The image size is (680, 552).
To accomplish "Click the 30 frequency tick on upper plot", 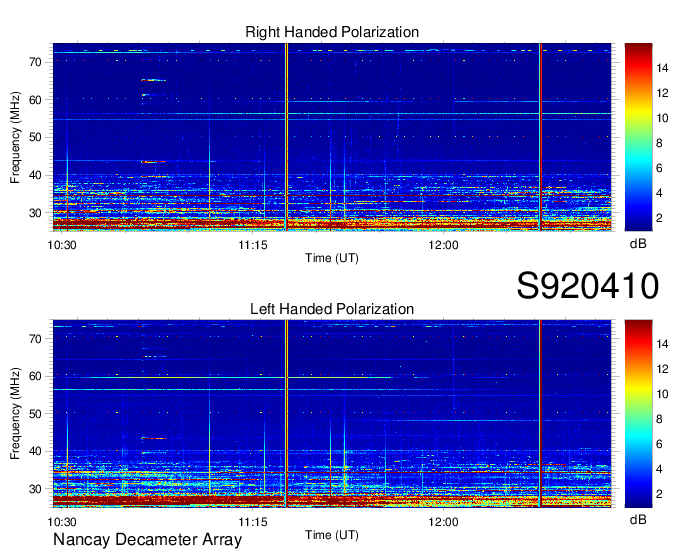I will (36, 213).
